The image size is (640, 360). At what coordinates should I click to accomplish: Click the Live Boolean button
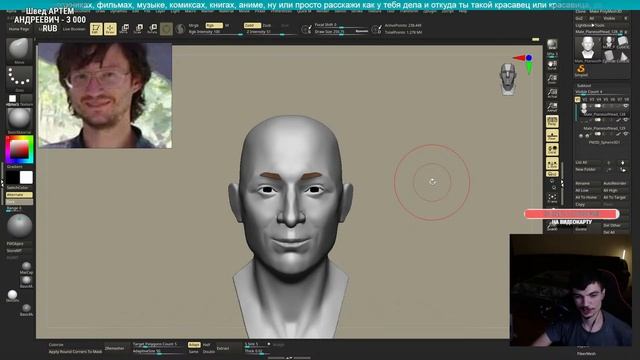coord(74,29)
